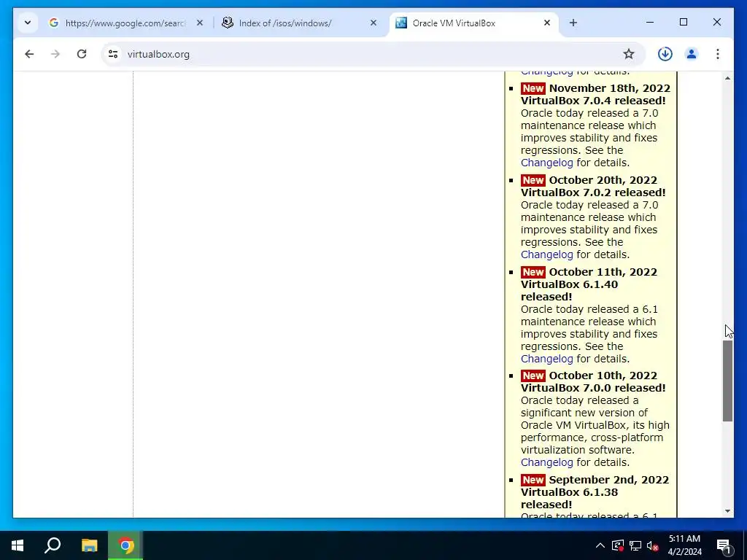
Task: Open the Chrome downloads icon
Action: click(665, 54)
